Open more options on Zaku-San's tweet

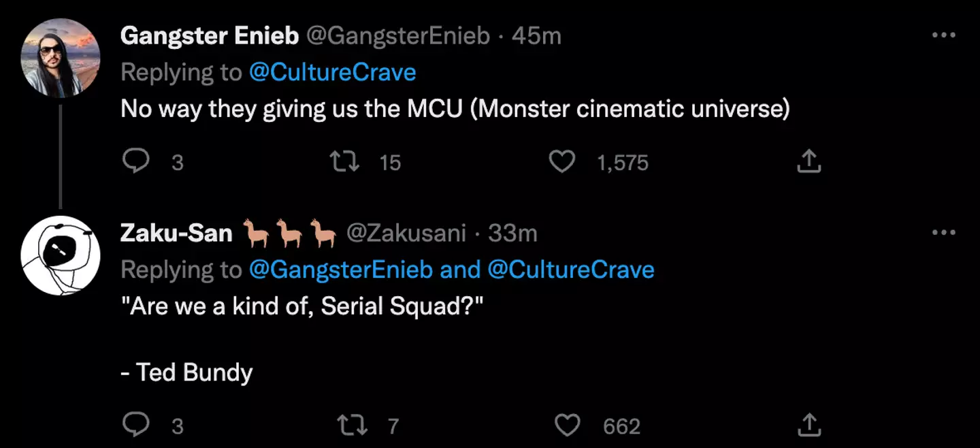click(x=943, y=233)
